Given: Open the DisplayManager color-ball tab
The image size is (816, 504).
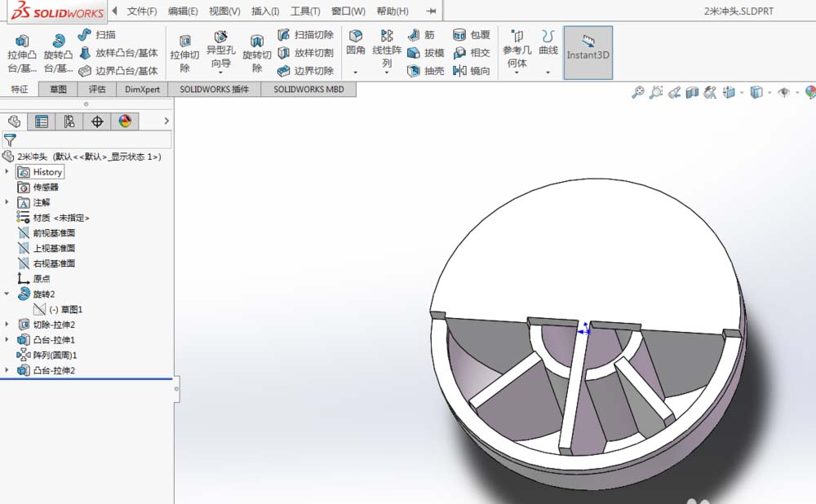Looking at the screenshot, I should click(125, 122).
